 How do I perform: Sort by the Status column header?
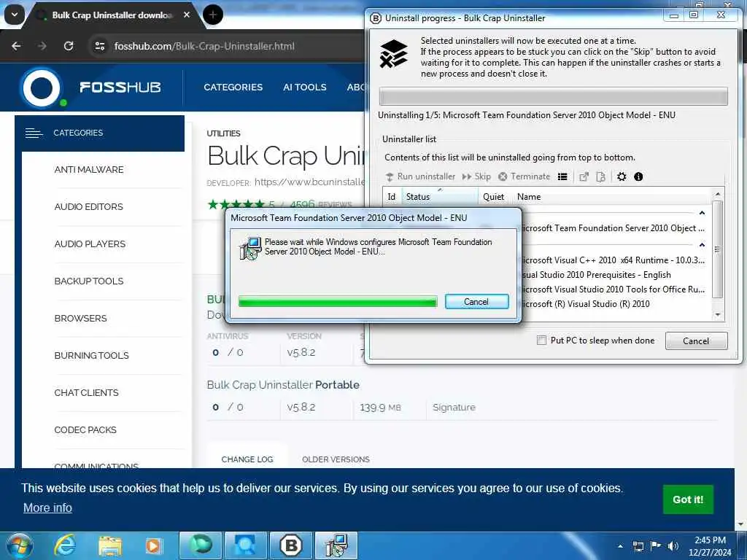439,197
